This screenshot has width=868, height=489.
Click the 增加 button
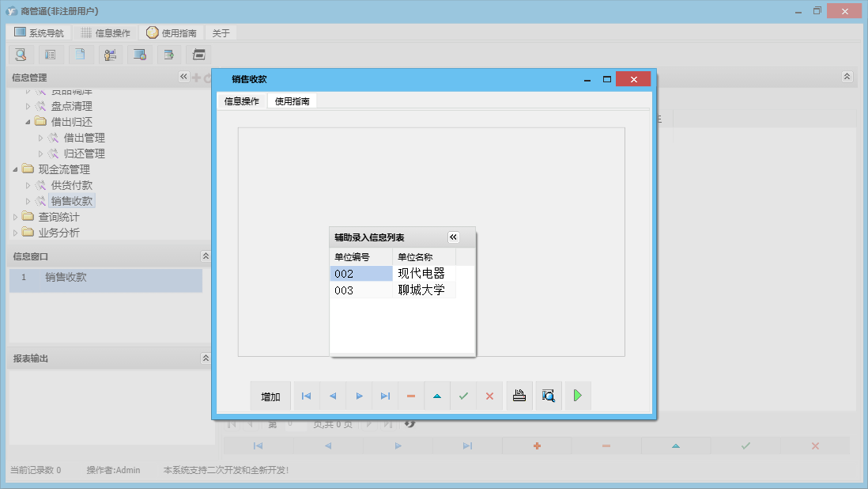(x=270, y=396)
